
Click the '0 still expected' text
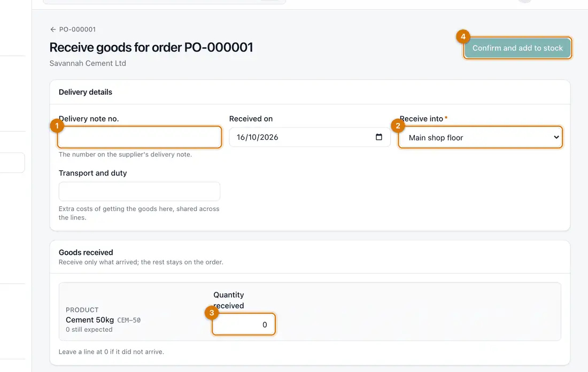[89, 330]
